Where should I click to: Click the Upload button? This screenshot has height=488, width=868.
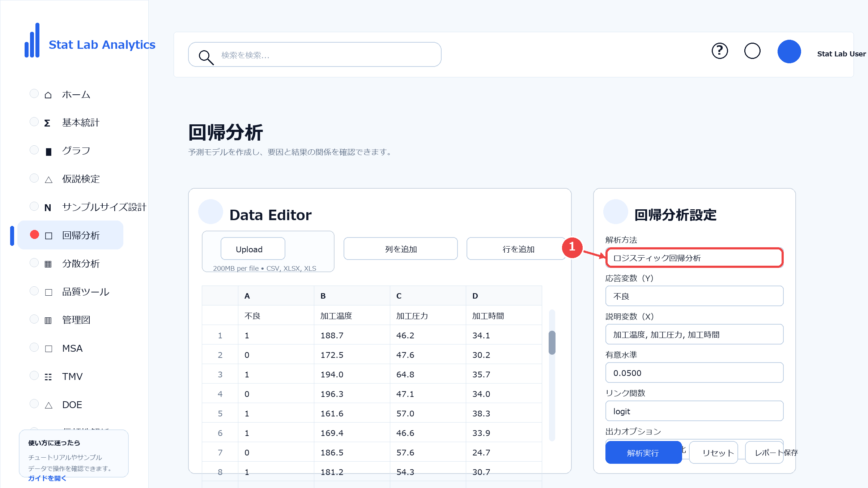tap(253, 249)
